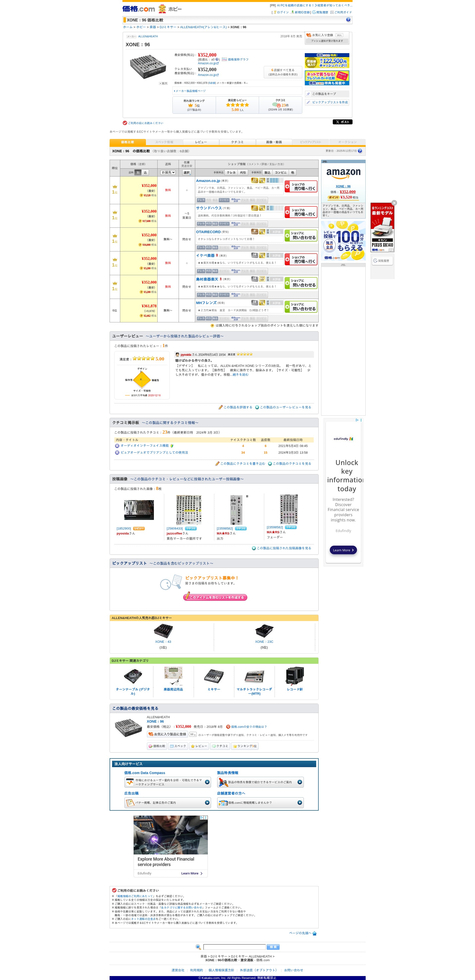Switch to the レビュー tab
Image resolution: width=475 pixels, height=980 pixels.
[x=201, y=142]
